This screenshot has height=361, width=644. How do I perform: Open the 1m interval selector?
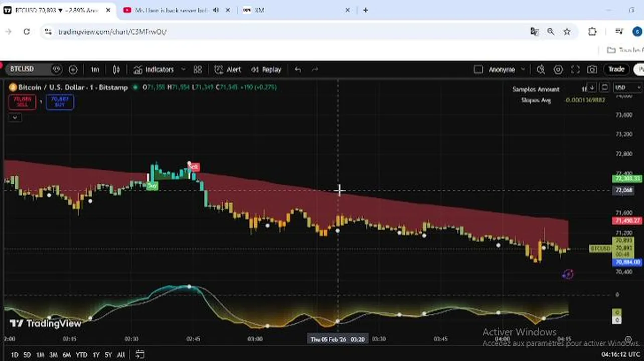tap(95, 69)
